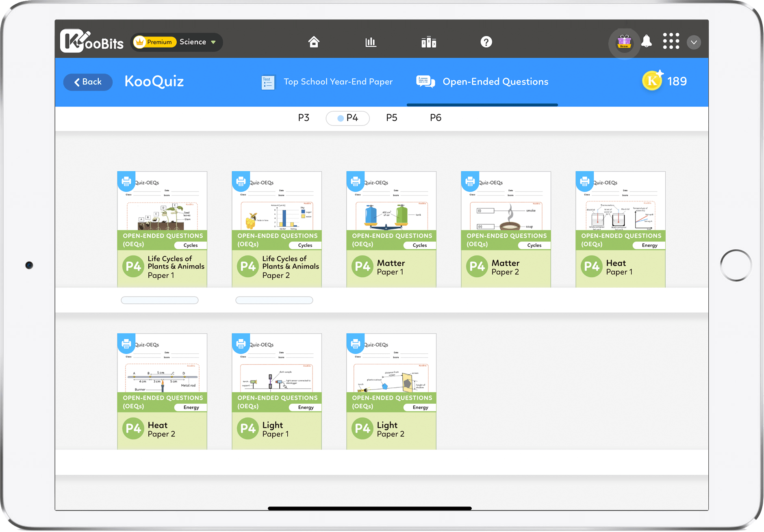
Task: Print Life Cycles Paper 1 worksheet
Action: (126, 181)
